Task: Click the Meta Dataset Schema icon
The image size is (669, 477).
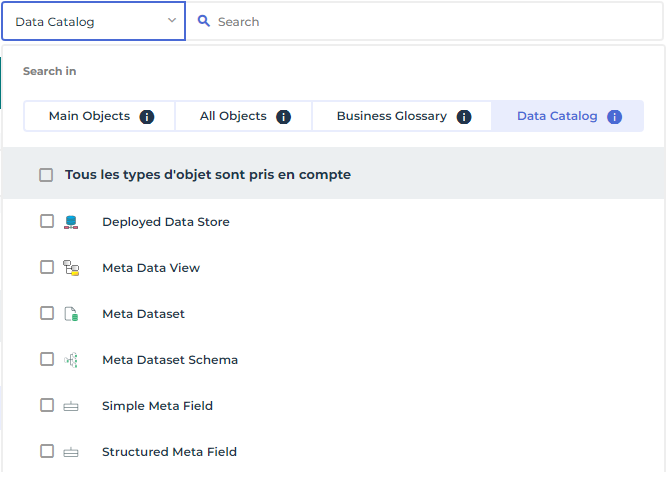Action: [71, 360]
